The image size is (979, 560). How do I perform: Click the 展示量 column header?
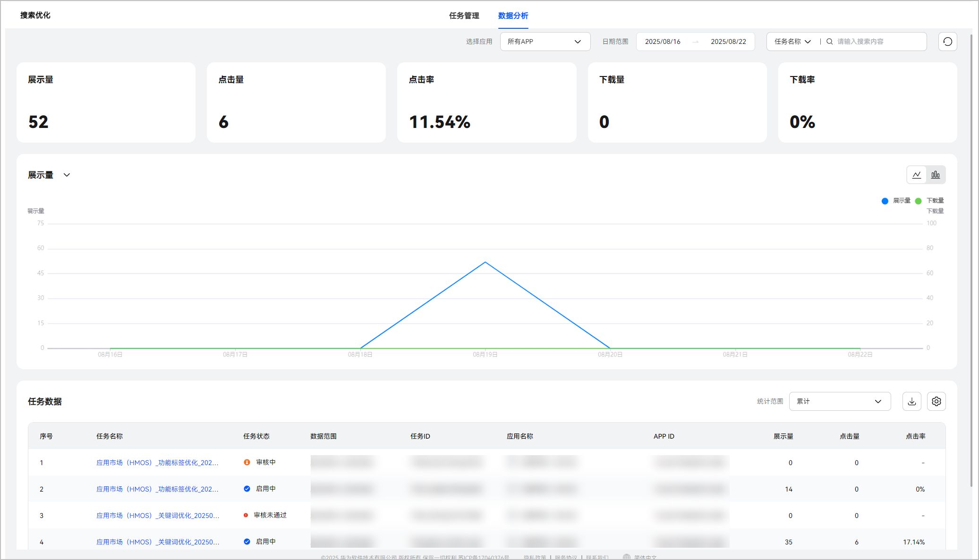point(783,436)
